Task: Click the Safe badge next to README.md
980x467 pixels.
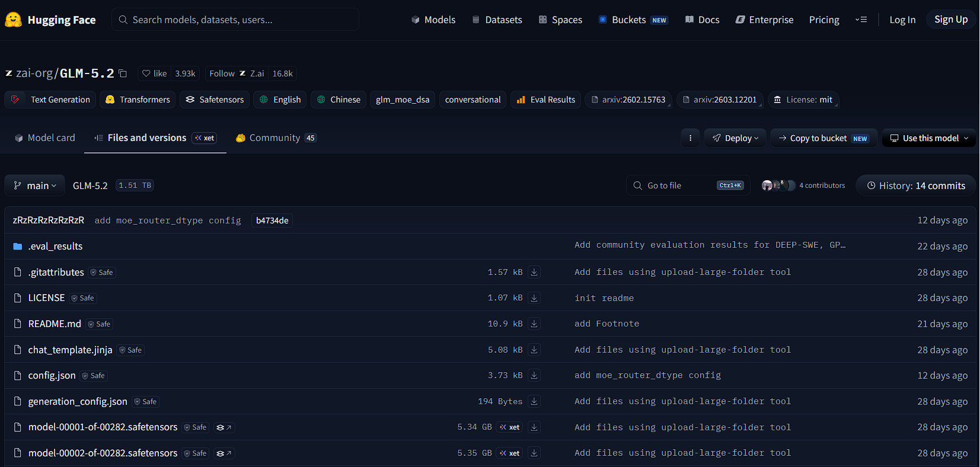Action: click(x=100, y=324)
